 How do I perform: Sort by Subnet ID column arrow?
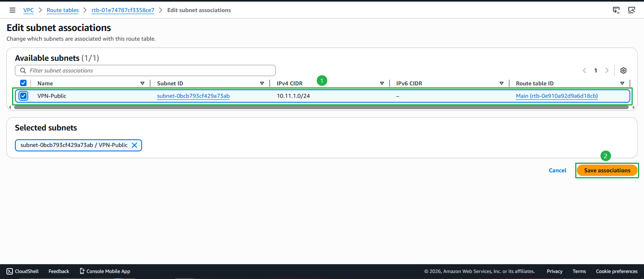pos(262,83)
